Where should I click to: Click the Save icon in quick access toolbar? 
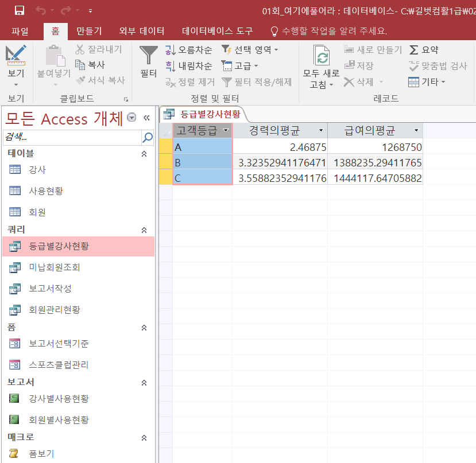coord(19,10)
